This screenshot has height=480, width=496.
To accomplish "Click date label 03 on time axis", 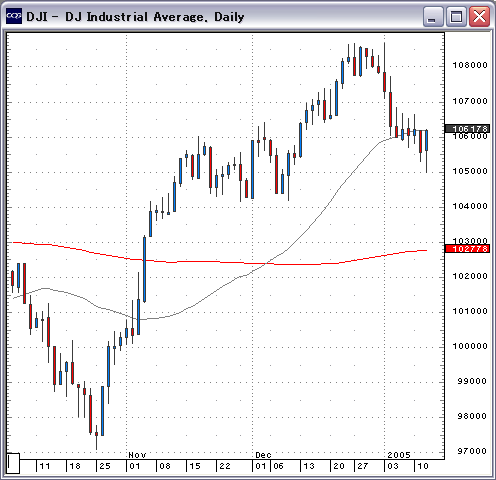I will (x=393, y=466).
